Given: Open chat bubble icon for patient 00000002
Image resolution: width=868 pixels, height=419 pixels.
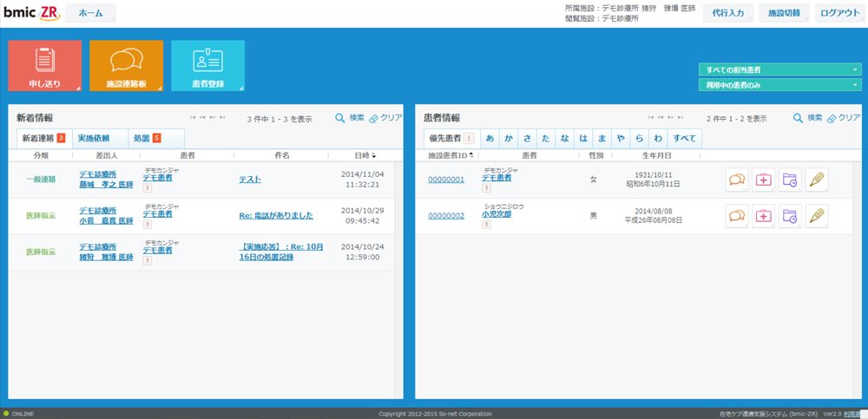Looking at the screenshot, I should (x=737, y=216).
